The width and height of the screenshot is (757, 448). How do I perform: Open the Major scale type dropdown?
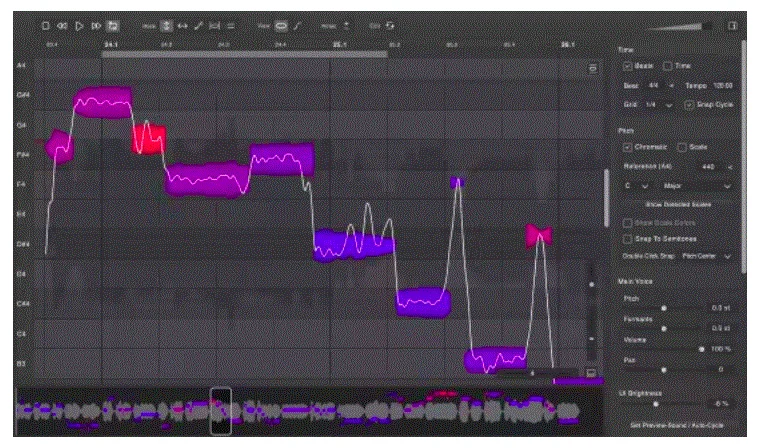[x=696, y=185]
